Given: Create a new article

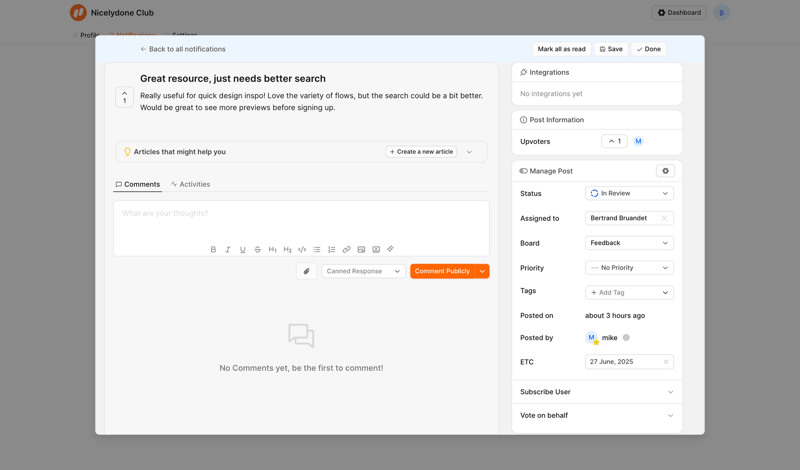Looking at the screenshot, I should tap(421, 152).
